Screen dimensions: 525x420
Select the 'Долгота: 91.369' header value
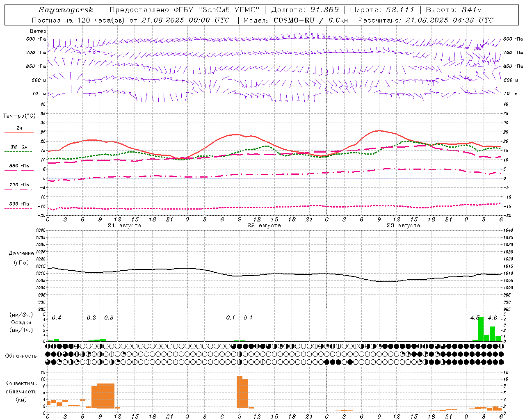pos(305,10)
